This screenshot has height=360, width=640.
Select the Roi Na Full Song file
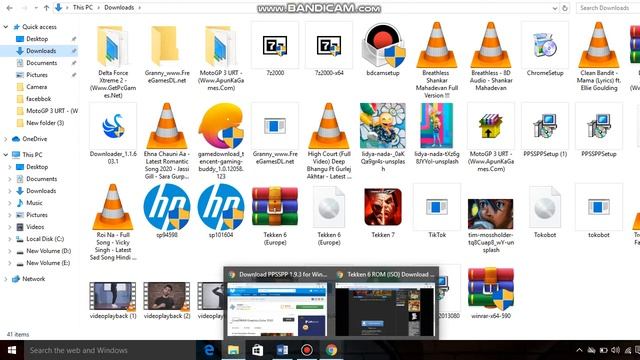click(x=113, y=222)
